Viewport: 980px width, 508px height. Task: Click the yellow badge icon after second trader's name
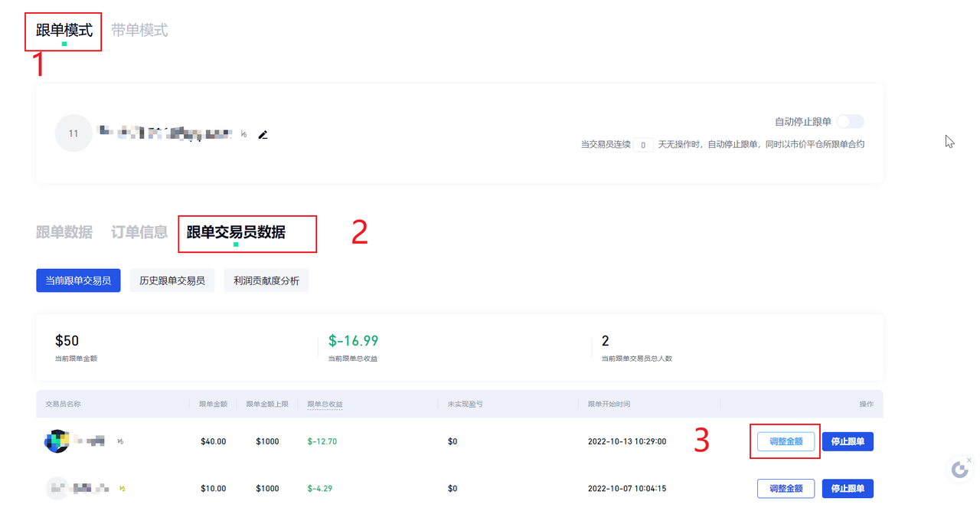pos(122,488)
